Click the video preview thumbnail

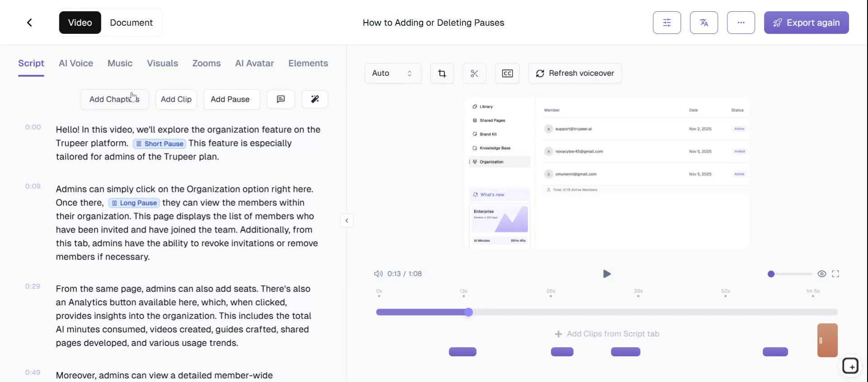pyautogui.click(x=607, y=173)
